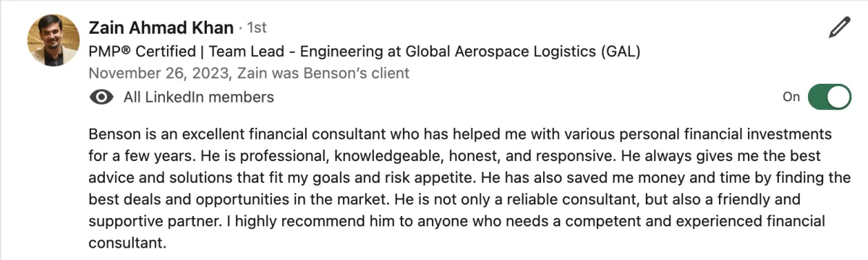868x260 pixels.
Task: Click the 1st connection degree badge
Action: pos(257,28)
